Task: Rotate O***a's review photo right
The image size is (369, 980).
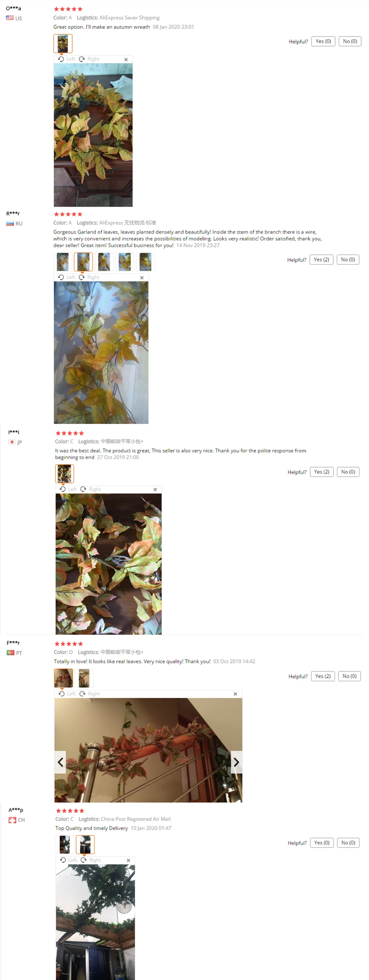Action: (x=89, y=59)
